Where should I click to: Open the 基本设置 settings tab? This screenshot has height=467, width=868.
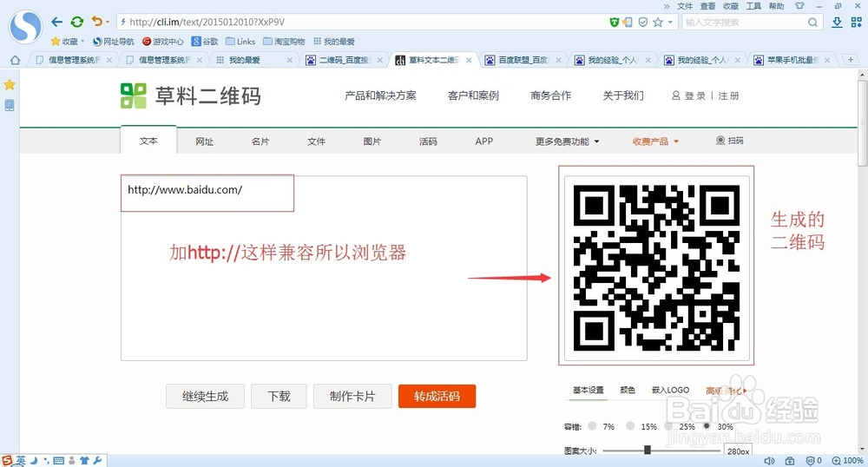(x=588, y=390)
